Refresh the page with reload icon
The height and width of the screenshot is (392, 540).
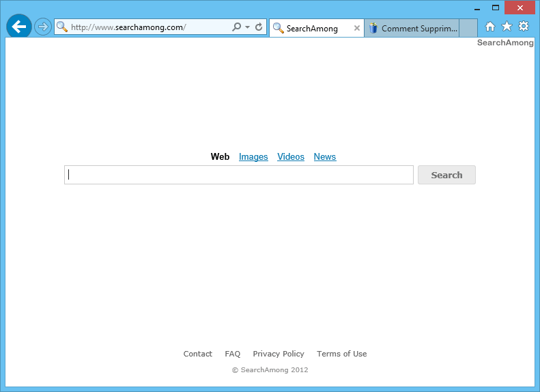click(x=259, y=27)
